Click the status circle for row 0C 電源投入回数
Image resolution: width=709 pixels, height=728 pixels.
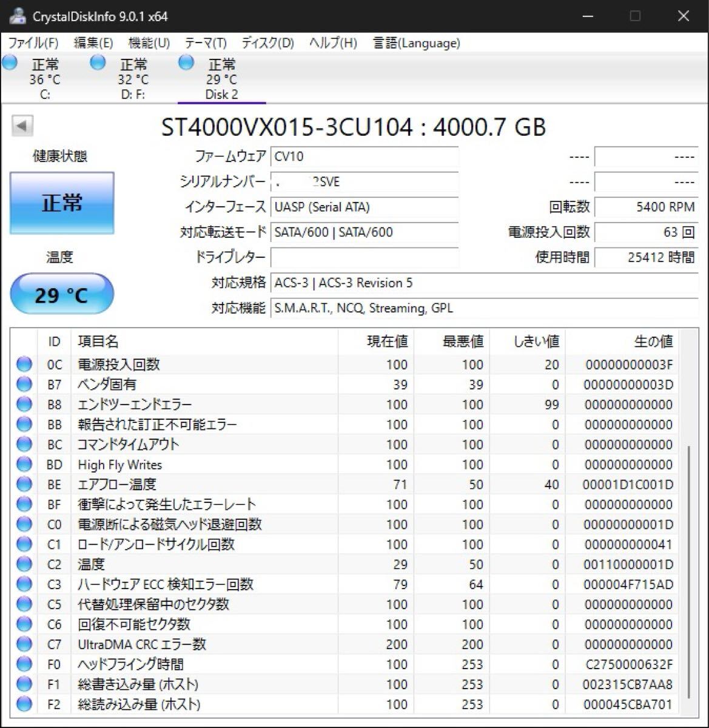coord(24,365)
